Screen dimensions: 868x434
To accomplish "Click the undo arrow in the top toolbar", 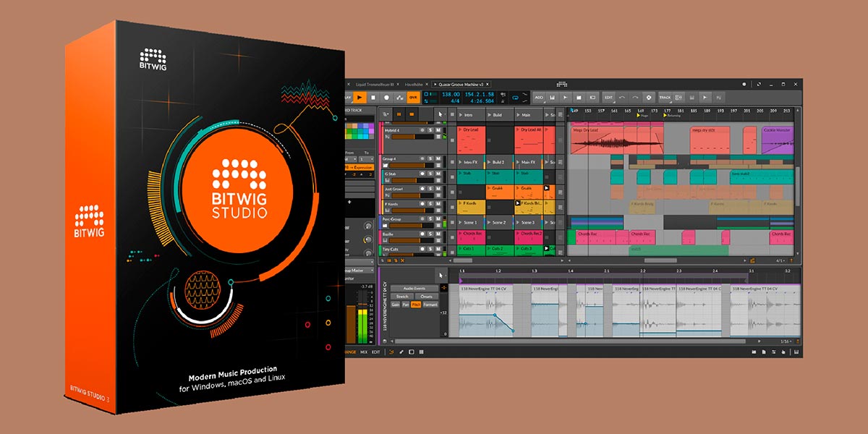I will [622, 98].
